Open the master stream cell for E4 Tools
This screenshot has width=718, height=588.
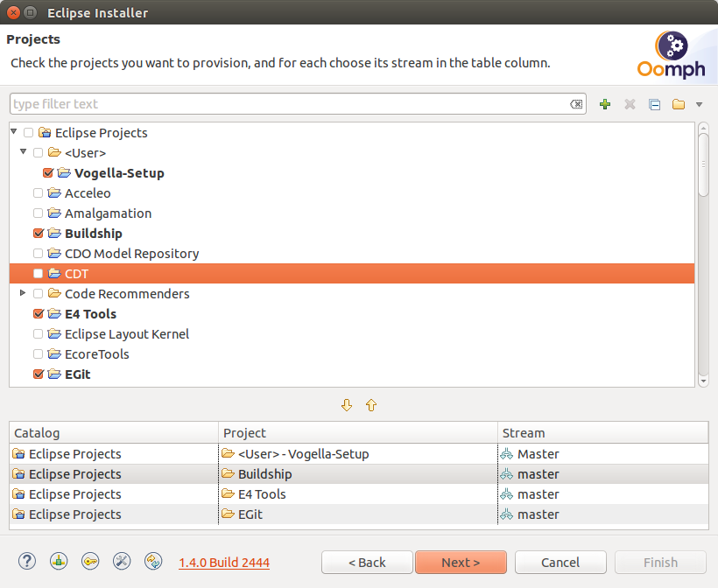click(602, 494)
